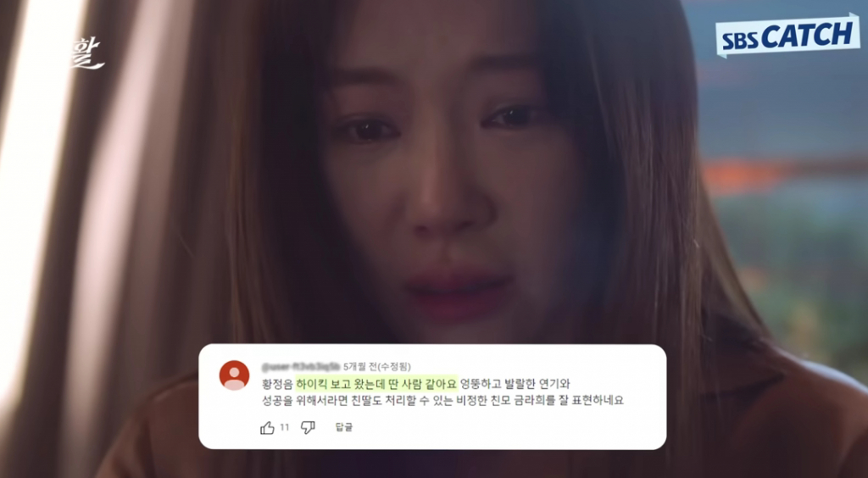The height and width of the screenshot is (478, 868).
Task: Click the word "황정음" in the comment
Action: pos(277,383)
